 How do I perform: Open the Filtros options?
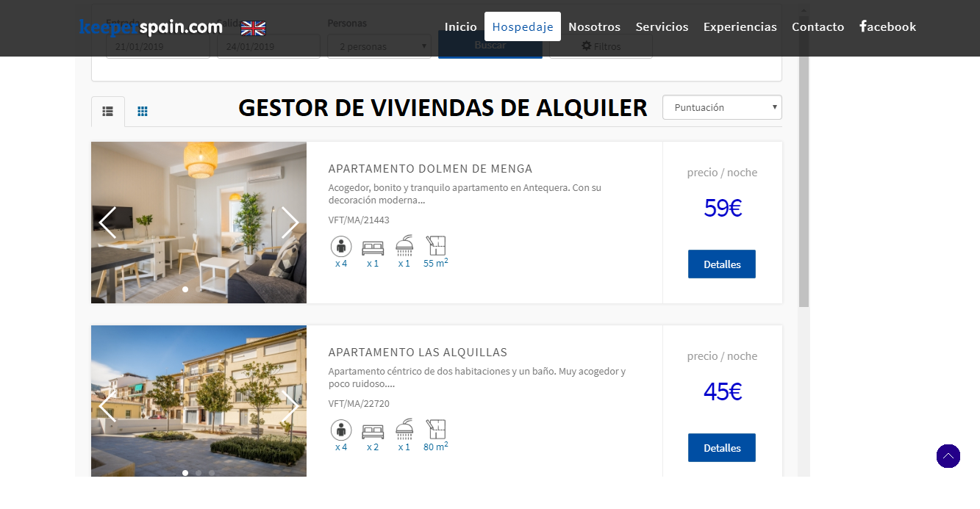coord(601,46)
